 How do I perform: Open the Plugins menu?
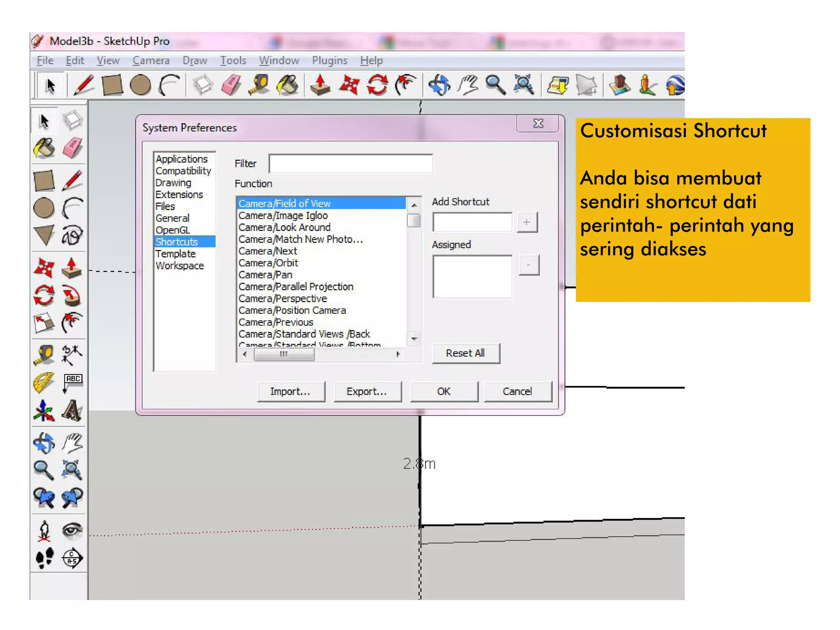tap(329, 61)
